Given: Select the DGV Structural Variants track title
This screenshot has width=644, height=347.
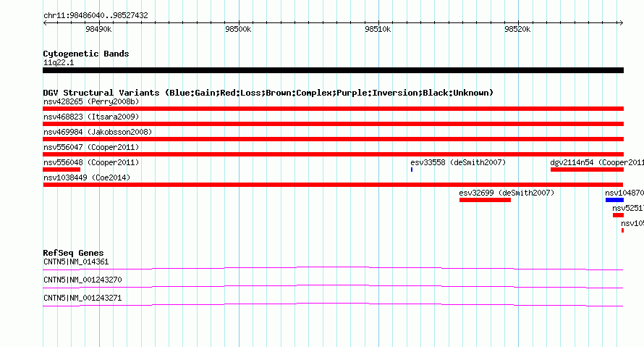Looking at the screenshot, I should 268,93.
